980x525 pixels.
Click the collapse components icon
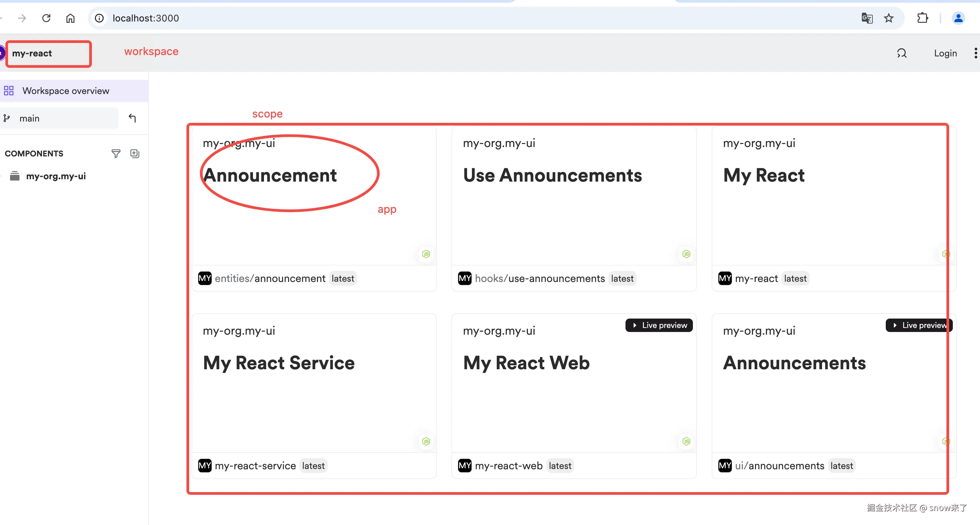pyautogui.click(x=135, y=153)
